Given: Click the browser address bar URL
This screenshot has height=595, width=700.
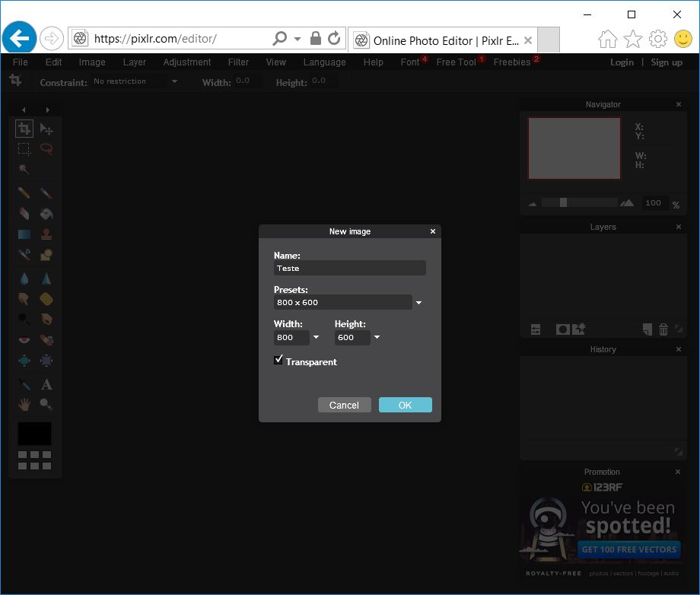Looking at the screenshot, I should click(155, 39).
